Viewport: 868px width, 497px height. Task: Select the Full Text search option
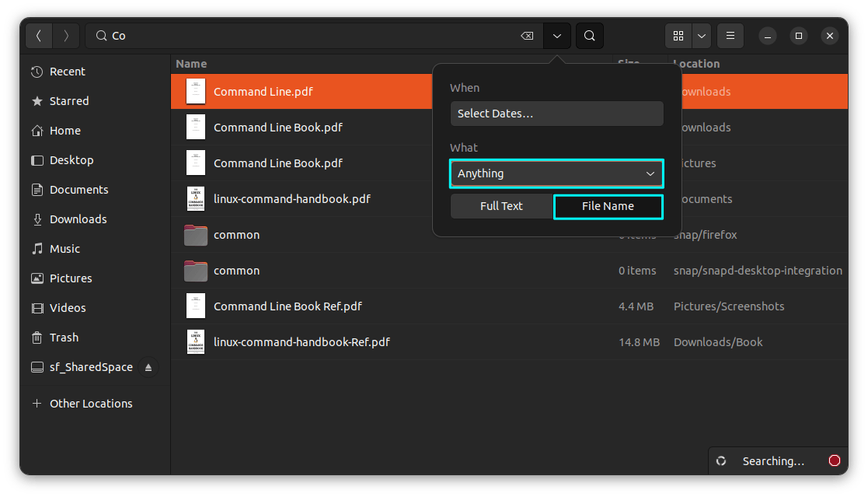(x=501, y=206)
